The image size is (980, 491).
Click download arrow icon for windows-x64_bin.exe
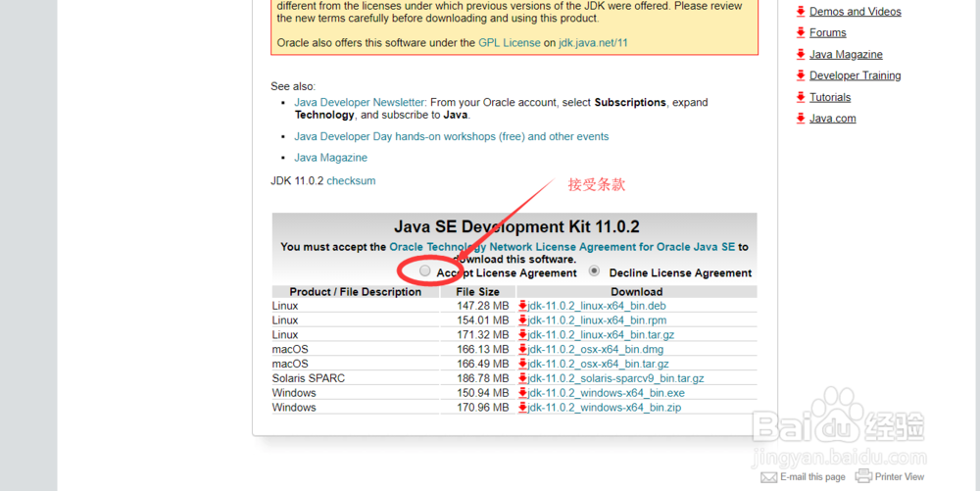pyautogui.click(x=523, y=393)
